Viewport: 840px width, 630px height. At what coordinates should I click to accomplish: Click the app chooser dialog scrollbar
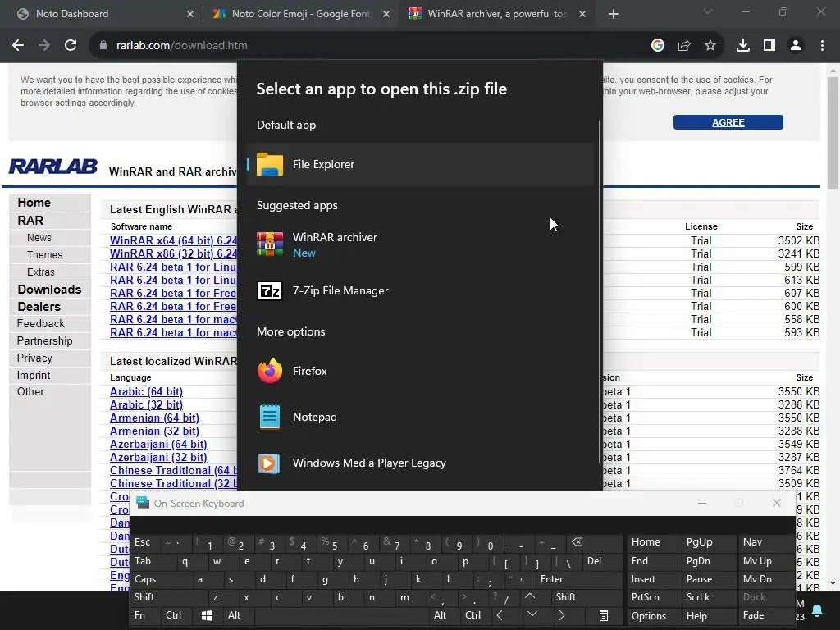600,292
